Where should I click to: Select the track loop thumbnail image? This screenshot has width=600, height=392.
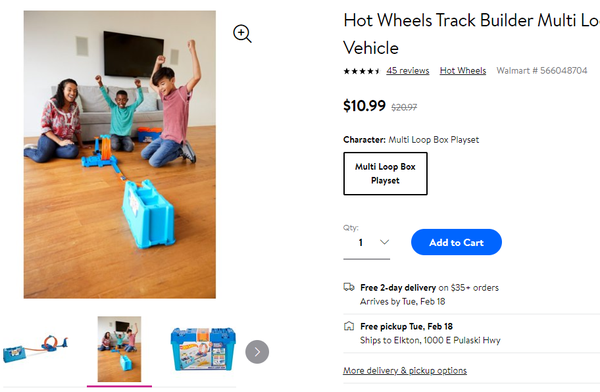point(36,348)
